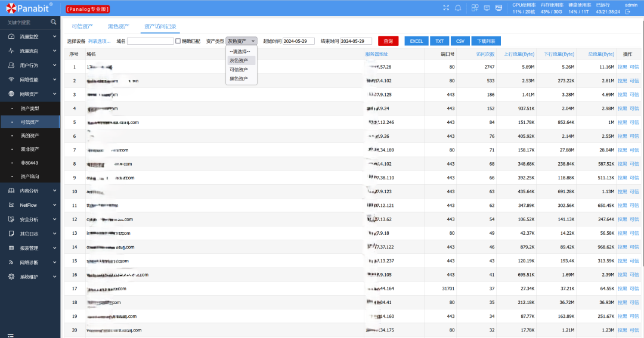Click 拉黑 for row 1
Viewport: 644px width, 338px height.
[622, 67]
